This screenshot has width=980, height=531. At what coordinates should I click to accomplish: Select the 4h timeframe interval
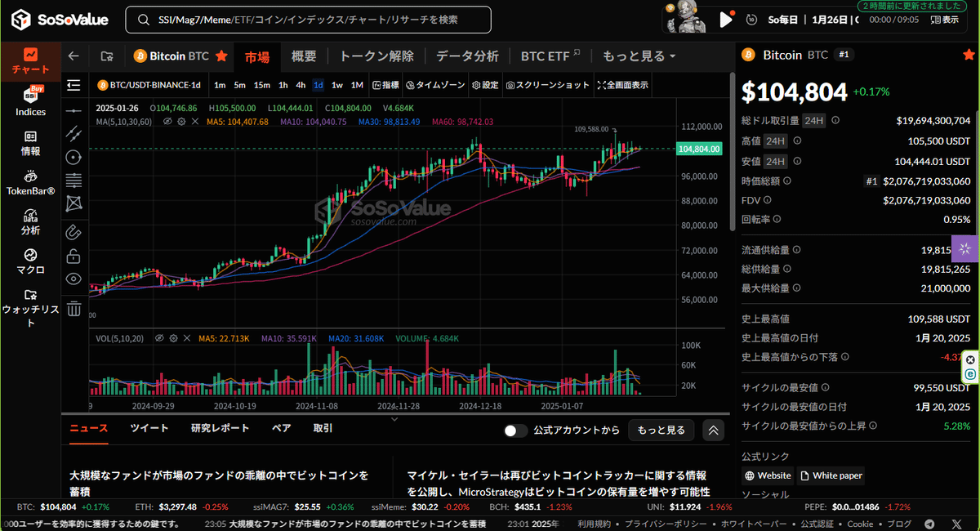click(301, 85)
